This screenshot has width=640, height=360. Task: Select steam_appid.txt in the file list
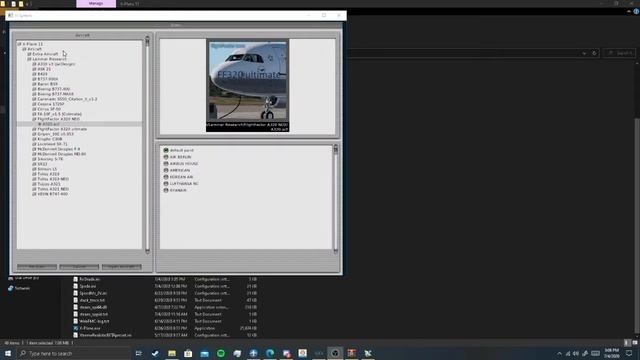(x=93, y=314)
